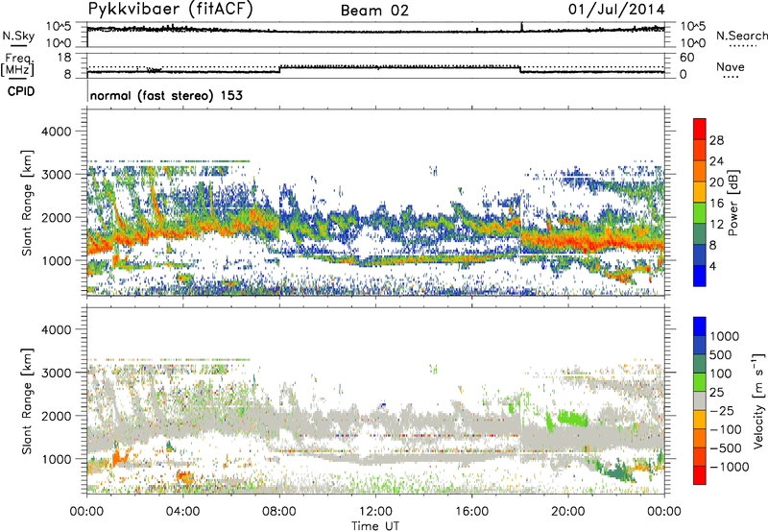Click the light green Power segment between 12 and 16
Image resolution: width=768 pixels, height=532 pixels.
(700, 213)
